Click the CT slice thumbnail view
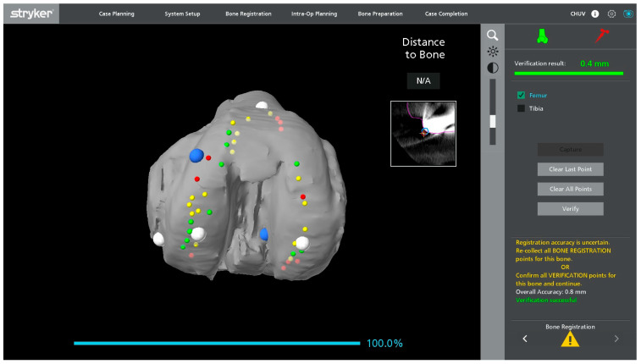The width and height of the screenshot is (641, 364). 423,134
